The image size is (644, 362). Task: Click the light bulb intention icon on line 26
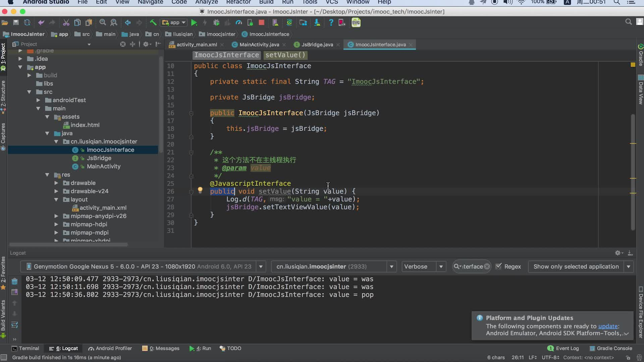(x=200, y=190)
